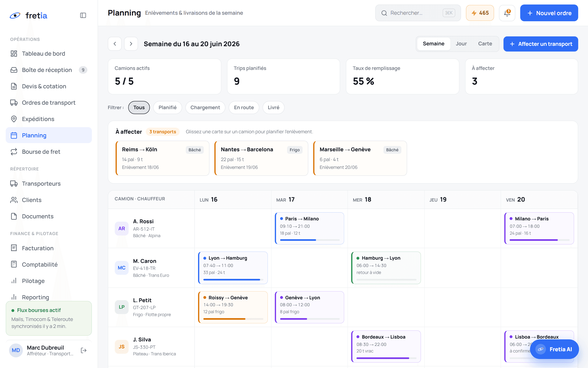The height and width of the screenshot is (368, 588).
Task: Click the Expéditions map pin icon
Action: tap(14, 119)
